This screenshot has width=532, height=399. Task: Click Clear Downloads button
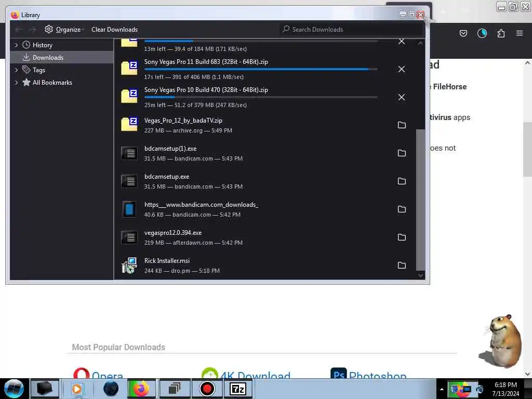pos(114,30)
